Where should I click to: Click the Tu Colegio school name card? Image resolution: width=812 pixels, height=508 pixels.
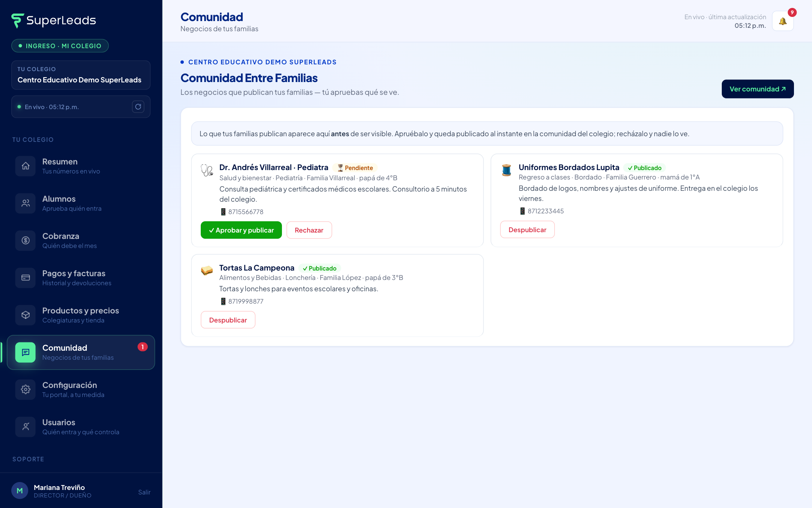point(81,75)
